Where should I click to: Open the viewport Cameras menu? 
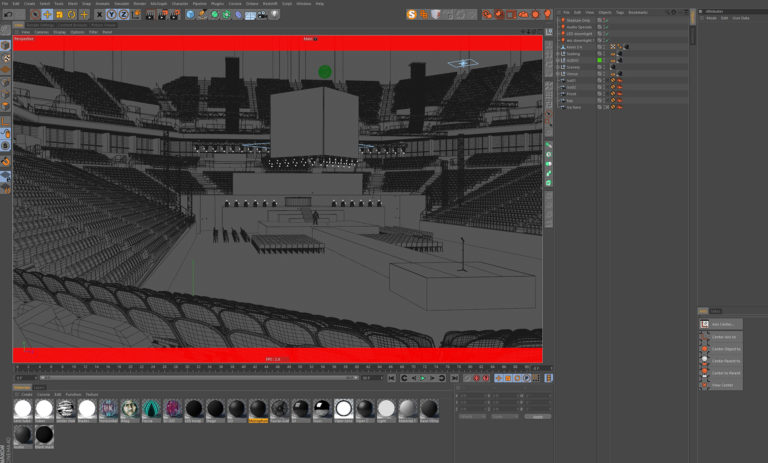pos(41,32)
